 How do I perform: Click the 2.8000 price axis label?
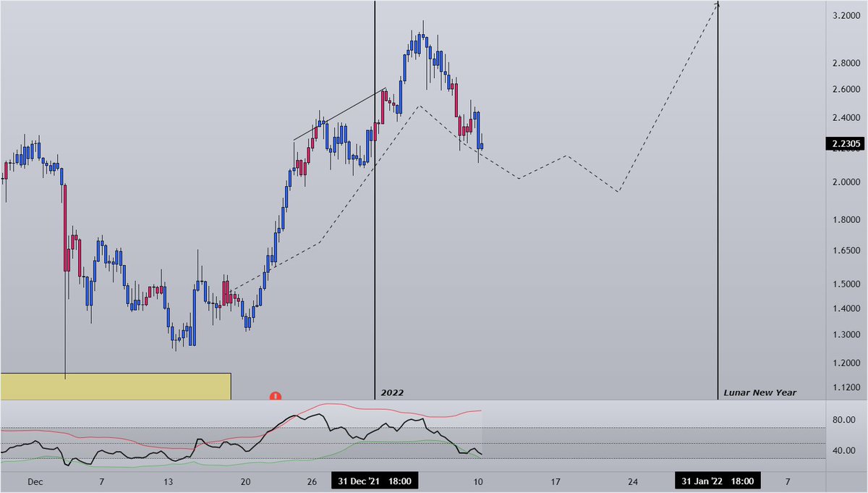pos(846,64)
